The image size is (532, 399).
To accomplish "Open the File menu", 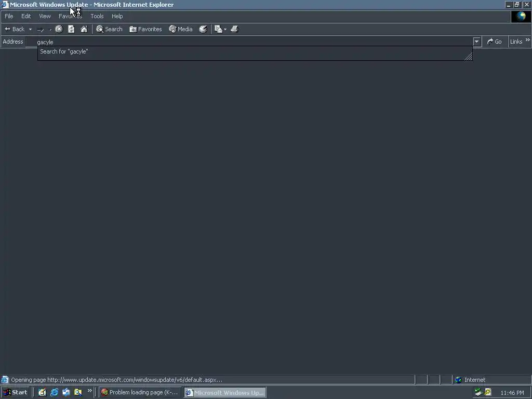I will point(9,16).
